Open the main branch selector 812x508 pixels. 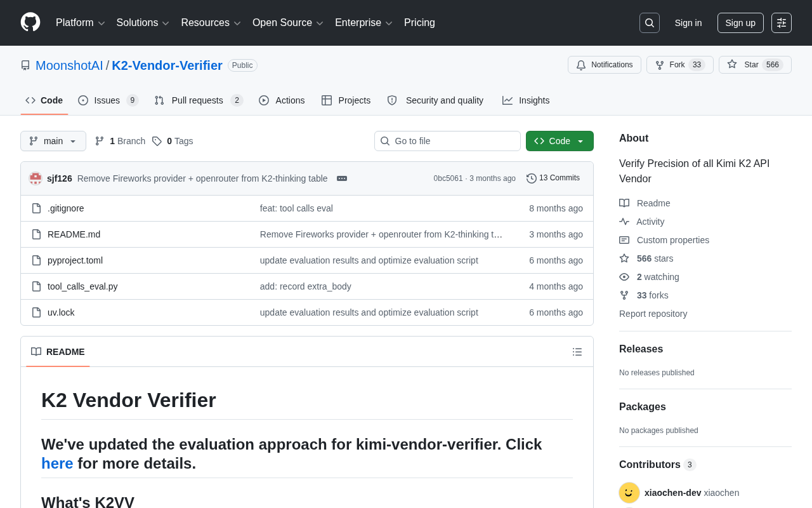point(53,141)
